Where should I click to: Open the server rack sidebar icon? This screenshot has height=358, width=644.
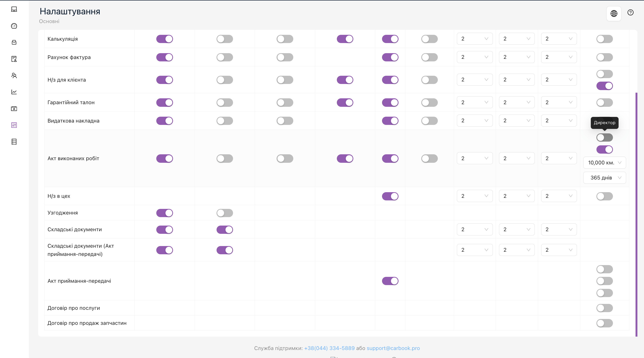(14, 142)
